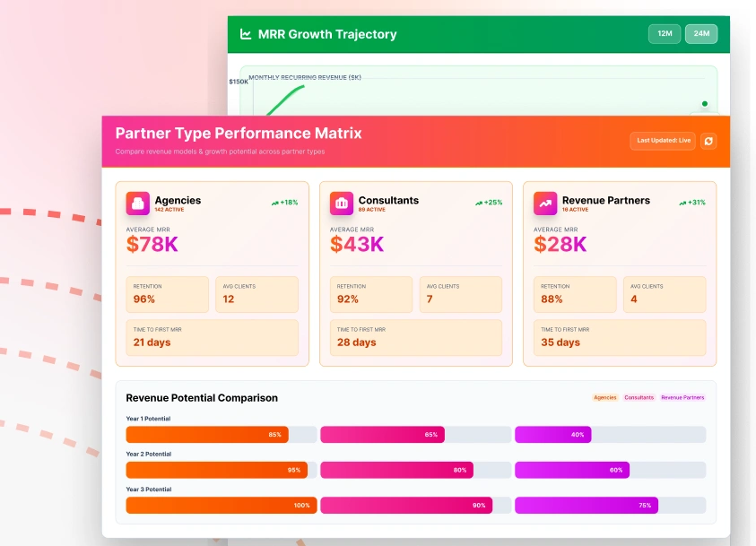Screen dimensions: 756x546
Task: Toggle the Revenue Partners legend tag
Action: click(682, 397)
